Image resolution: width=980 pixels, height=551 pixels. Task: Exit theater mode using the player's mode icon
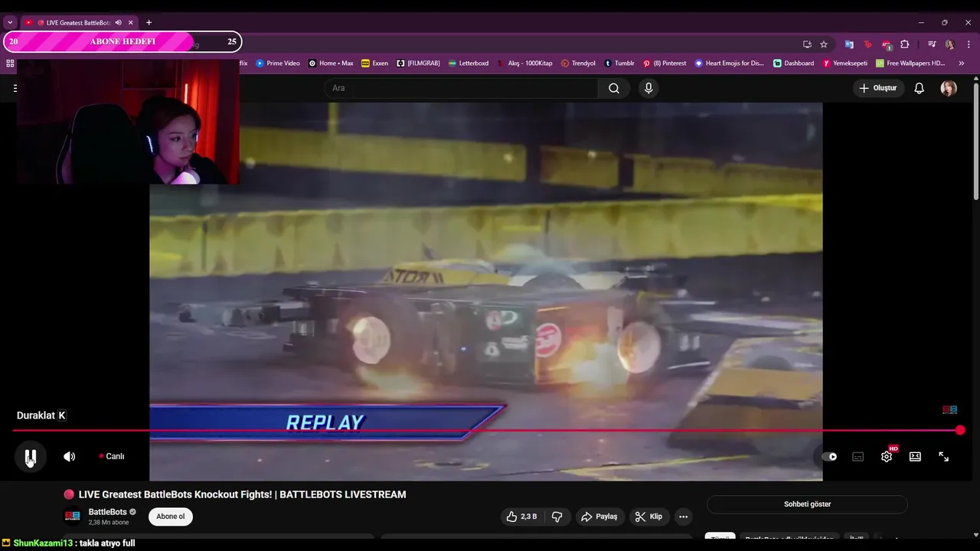pyautogui.click(x=915, y=457)
